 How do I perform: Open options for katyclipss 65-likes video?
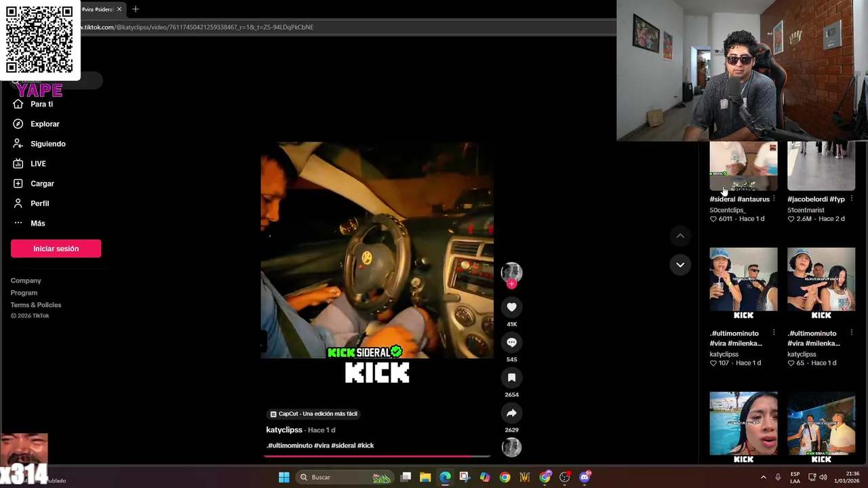pos(851,333)
